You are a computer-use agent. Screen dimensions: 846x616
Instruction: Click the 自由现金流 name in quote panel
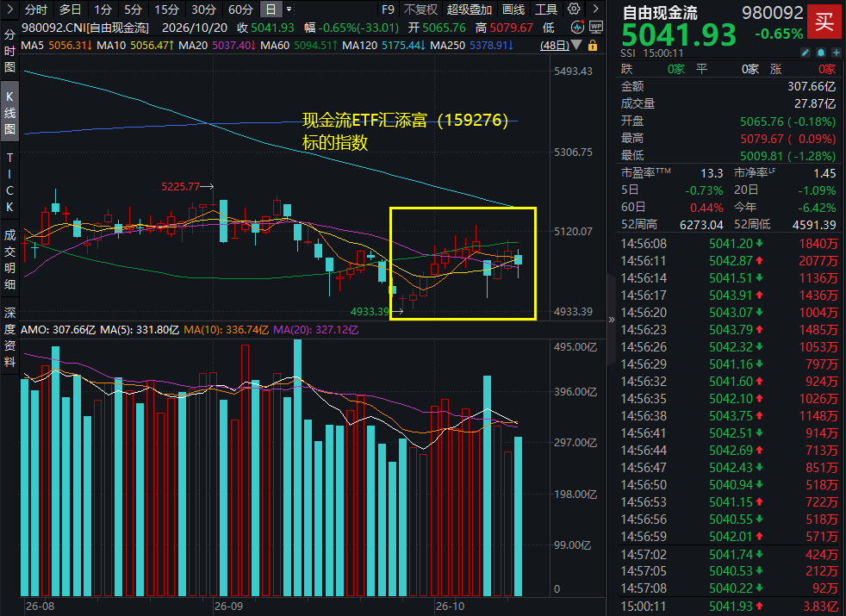[660, 12]
